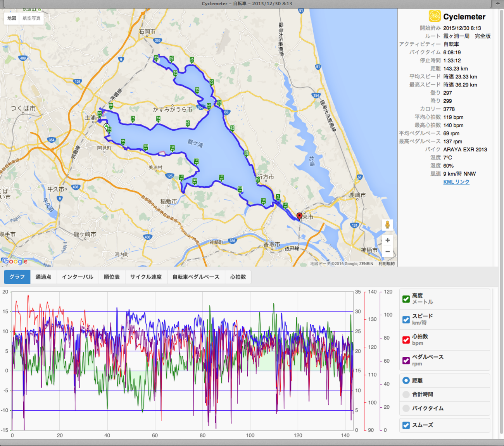
Task: Click the 50 km route marker
Action: pos(175,73)
